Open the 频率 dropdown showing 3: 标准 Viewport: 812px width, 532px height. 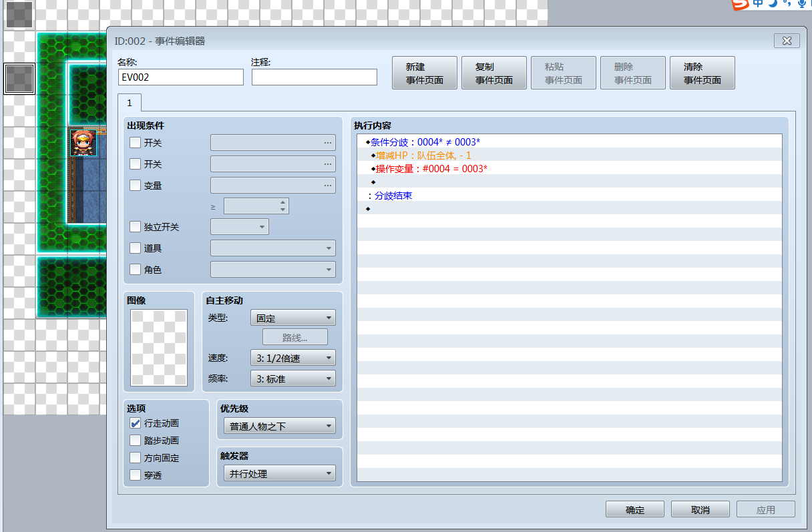[x=292, y=378]
